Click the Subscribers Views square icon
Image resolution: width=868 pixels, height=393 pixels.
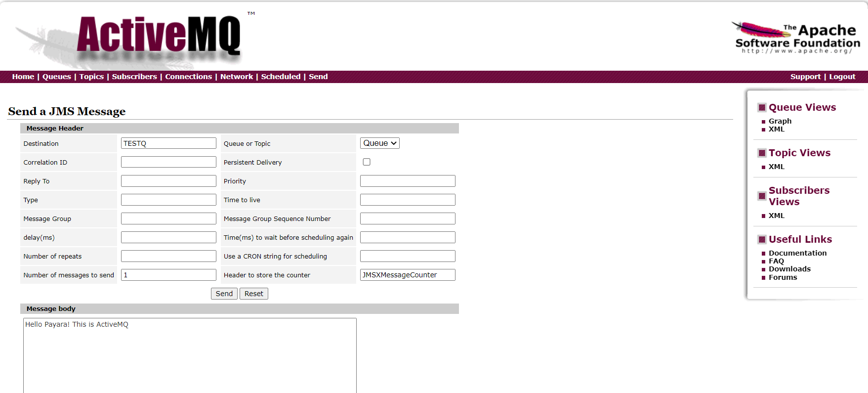(762, 196)
